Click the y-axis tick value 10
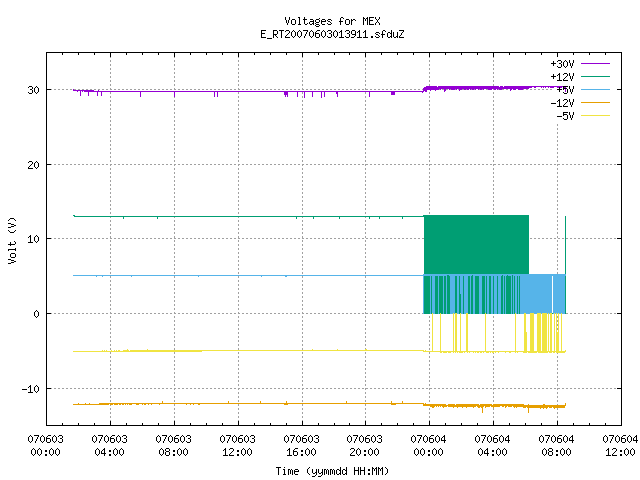Screen dimensions: 640x480 point(33,239)
